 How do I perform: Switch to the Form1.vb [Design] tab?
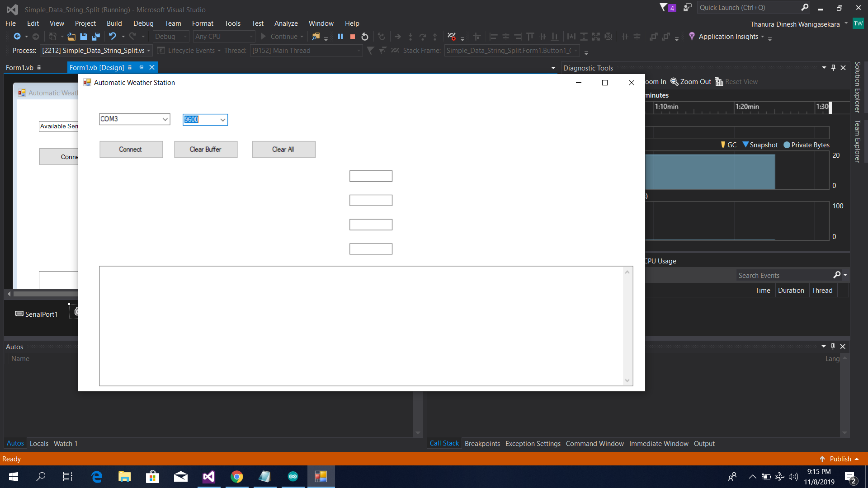tap(97, 67)
